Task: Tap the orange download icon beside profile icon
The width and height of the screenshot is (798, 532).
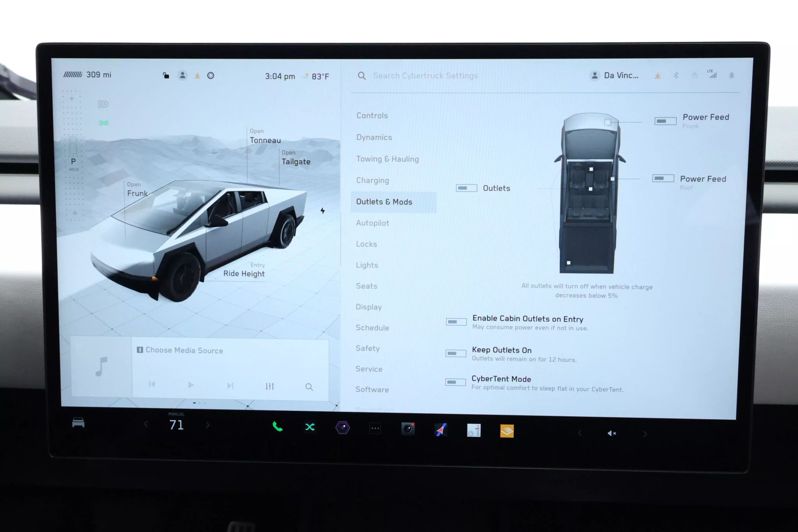Action: [197, 75]
